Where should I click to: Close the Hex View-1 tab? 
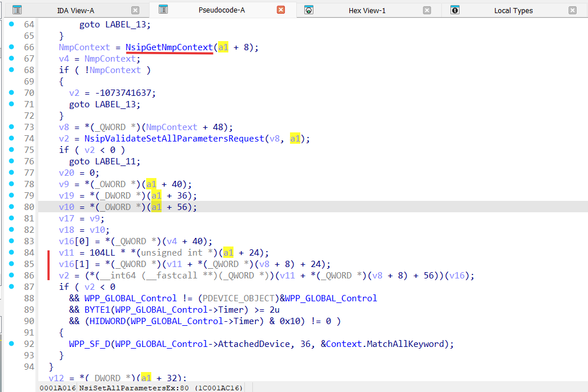pyautogui.click(x=427, y=10)
